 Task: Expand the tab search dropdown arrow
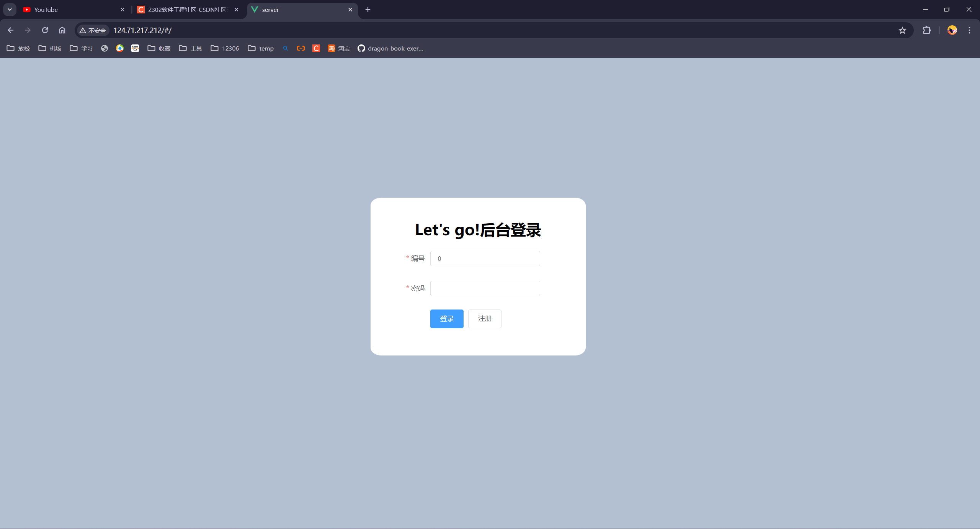coord(10,10)
